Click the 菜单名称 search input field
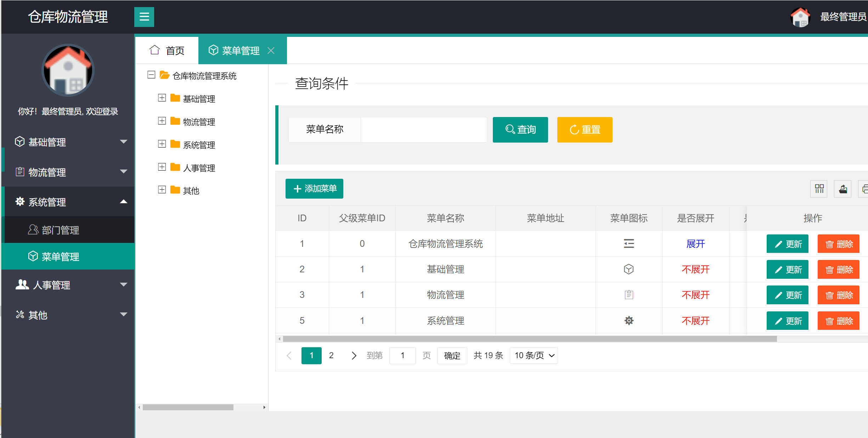Image resolution: width=868 pixels, height=438 pixels. click(424, 130)
